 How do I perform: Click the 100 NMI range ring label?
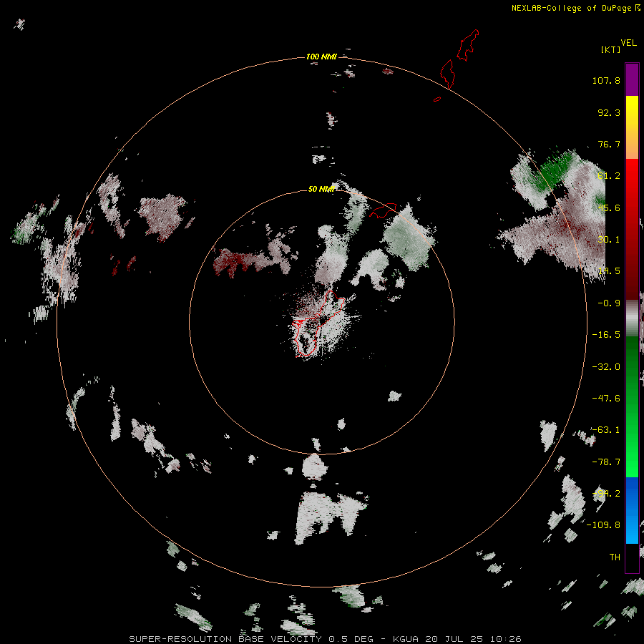tap(321, 57)
